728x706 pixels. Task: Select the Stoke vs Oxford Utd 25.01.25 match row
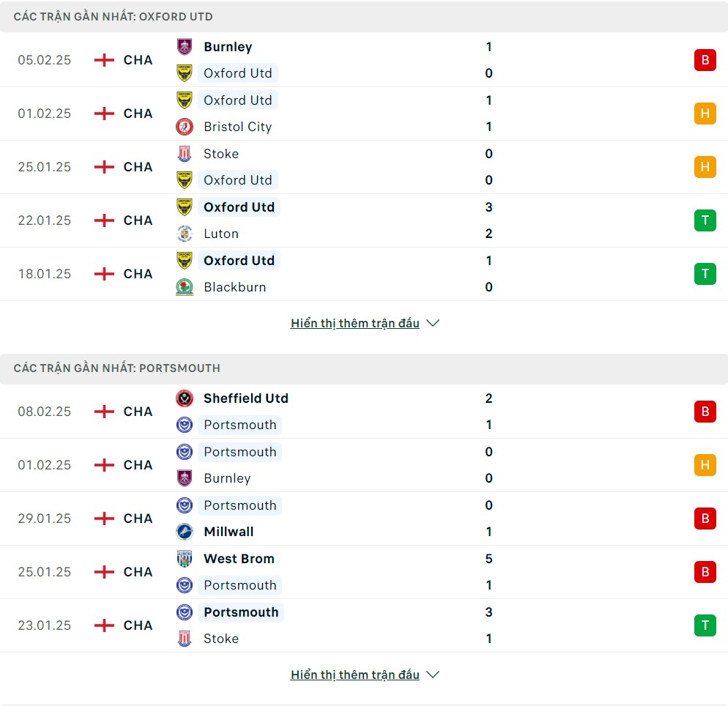pos(364,167)
